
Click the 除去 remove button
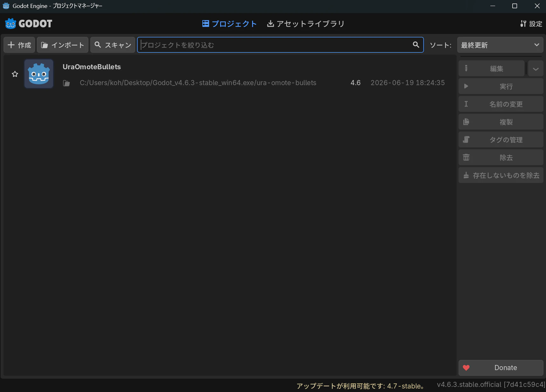pos(501,158)
